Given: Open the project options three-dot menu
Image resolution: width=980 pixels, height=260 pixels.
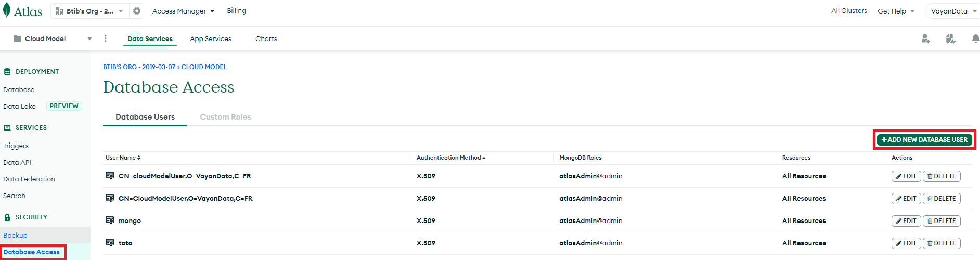Looking at the screenshot, I should 106,38.
